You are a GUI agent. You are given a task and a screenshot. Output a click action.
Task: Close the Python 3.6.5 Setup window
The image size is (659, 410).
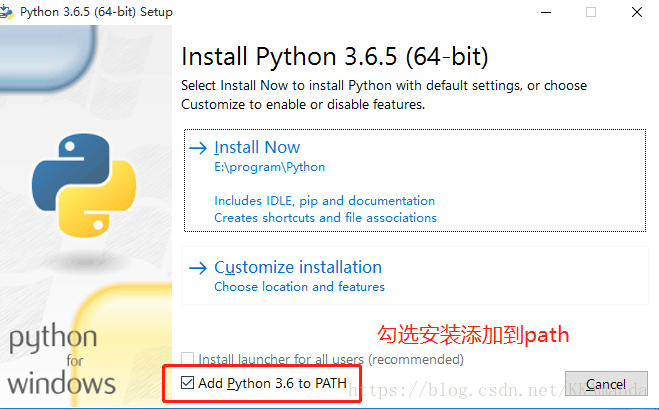coord(637,12)
